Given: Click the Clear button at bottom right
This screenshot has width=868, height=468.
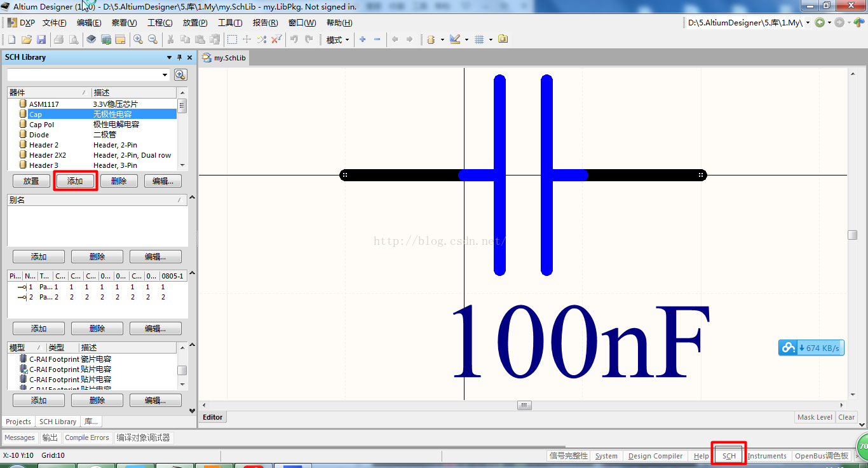Looking at the screenshot, I should click(846, 417).
